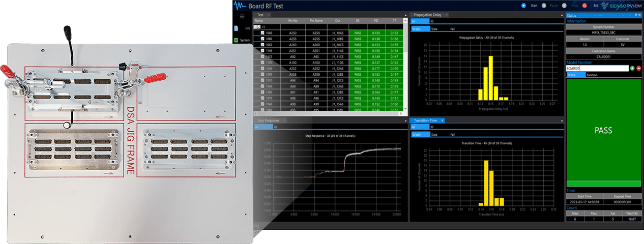Click the Start play icon
The height and width of the screenshot is (244, 644).
(x=523, y=6)
